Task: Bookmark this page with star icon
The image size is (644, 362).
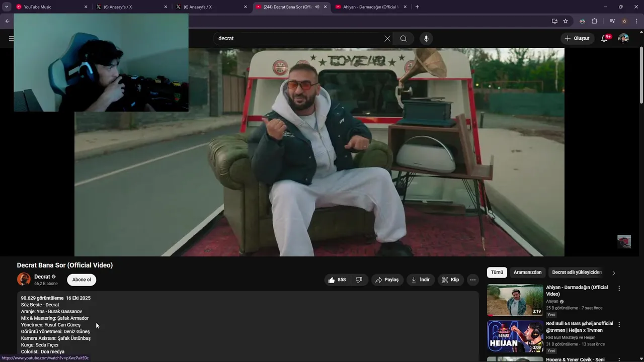Action: tap(566, 21)
